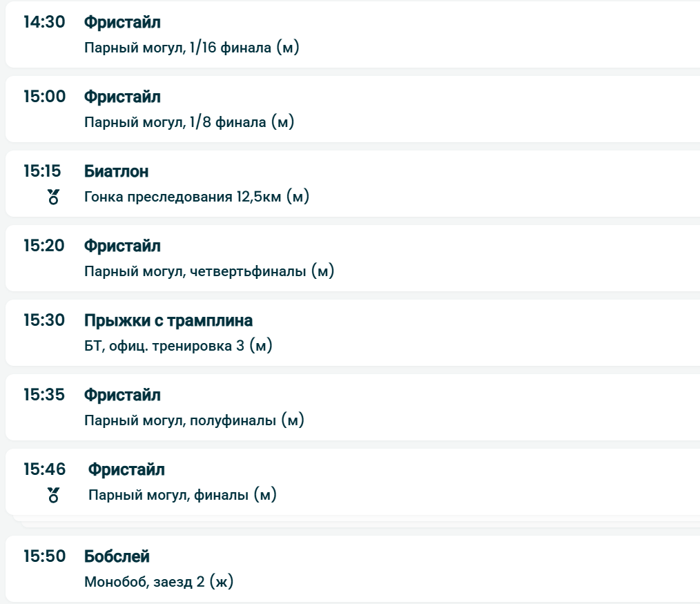
Task: Click the Фристайл title at 14:30
Action: coord(122,22)
